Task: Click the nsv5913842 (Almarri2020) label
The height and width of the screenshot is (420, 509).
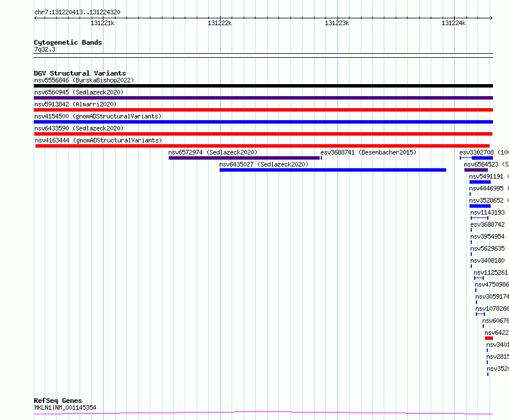Action: (75, 104)
